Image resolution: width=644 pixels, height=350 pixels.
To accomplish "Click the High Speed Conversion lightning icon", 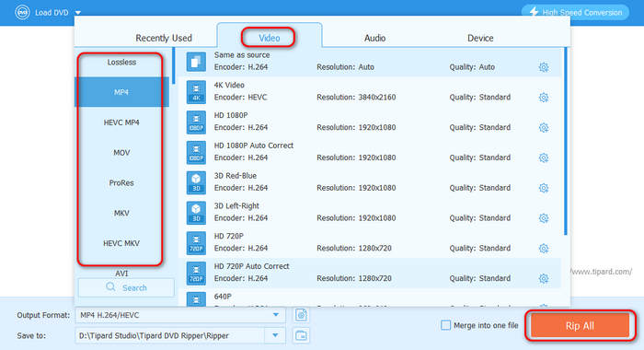I will pos(534,12).
